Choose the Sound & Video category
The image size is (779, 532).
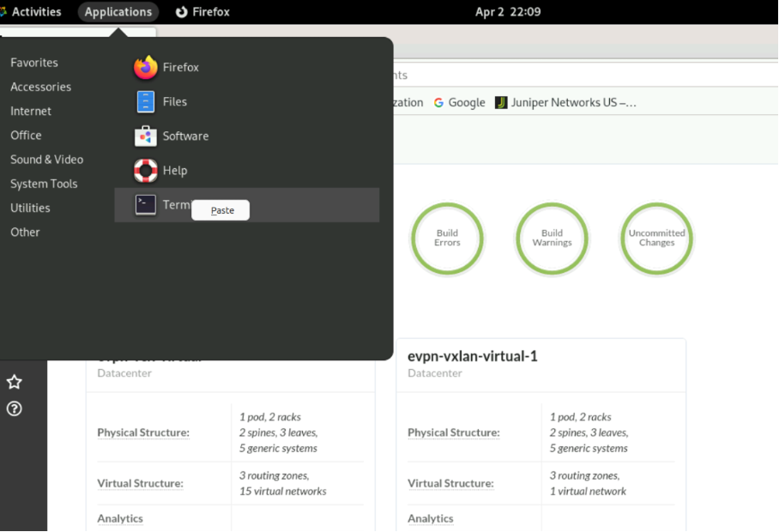(46, 160)
